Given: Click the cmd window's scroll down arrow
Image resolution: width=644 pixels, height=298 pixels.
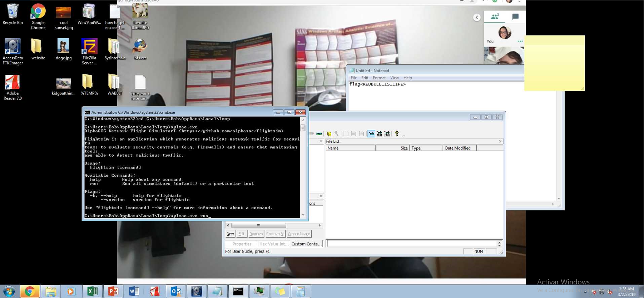Looking at the screenshot, I should pos(303,215).
